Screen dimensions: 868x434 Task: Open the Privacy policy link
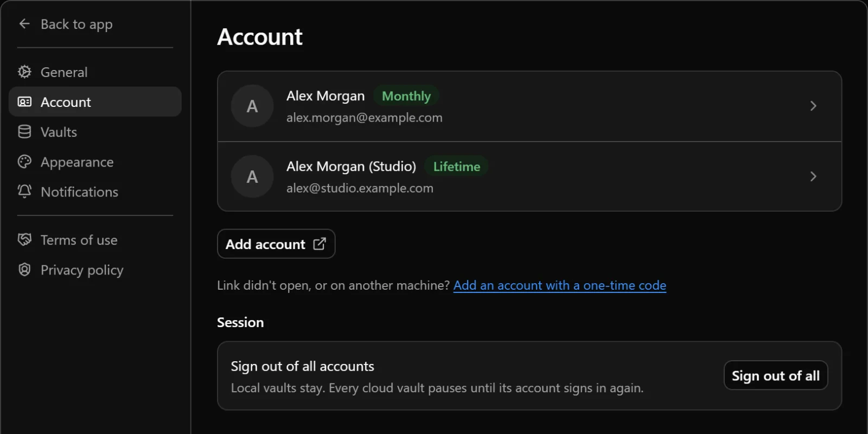[95, 270]
